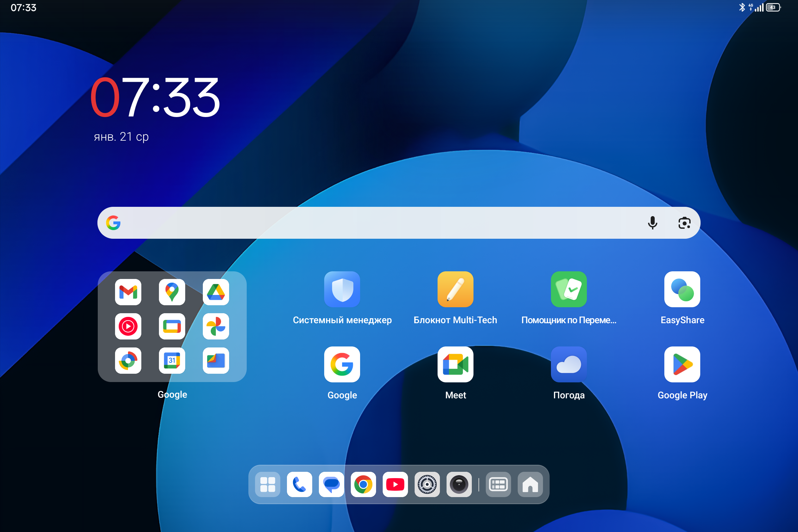Open Files by Google in the folder
Viewport: 798px width, 532px height.
point(216,361)
